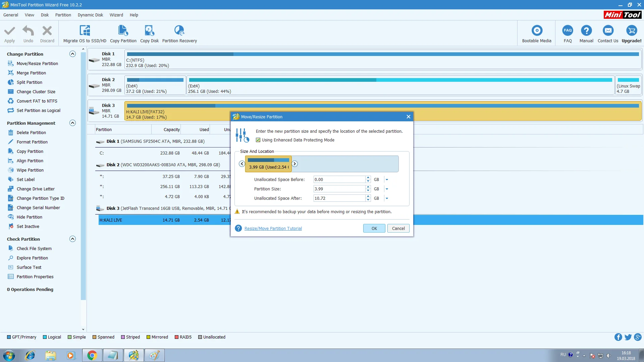Open the Surface Test tool
644x362 pixels.
(x=29, y=267)
